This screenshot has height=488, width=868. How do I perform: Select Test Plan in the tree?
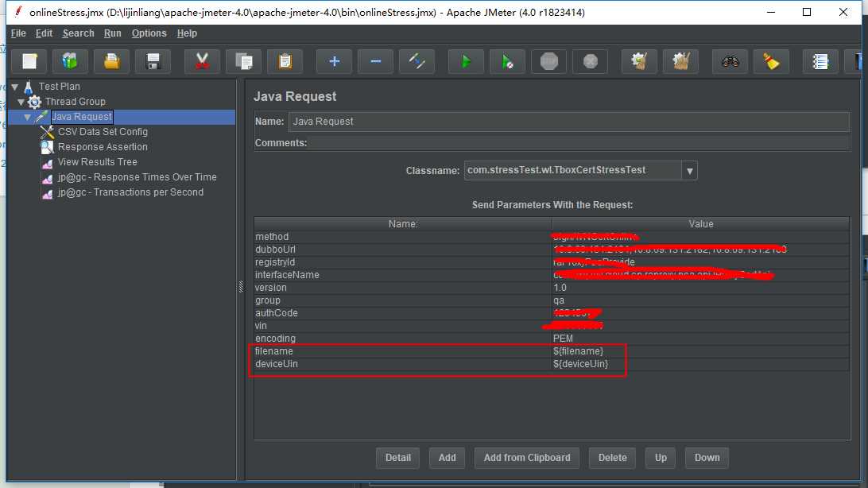[60, 87]
